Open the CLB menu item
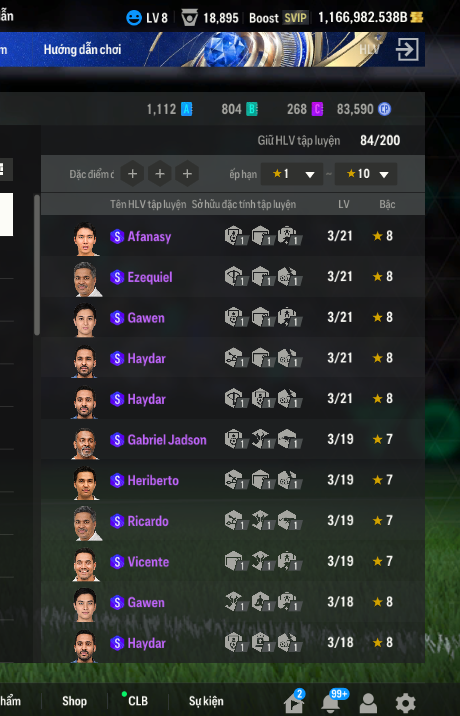Screen dimensions: 460x716 click(137, 701)
